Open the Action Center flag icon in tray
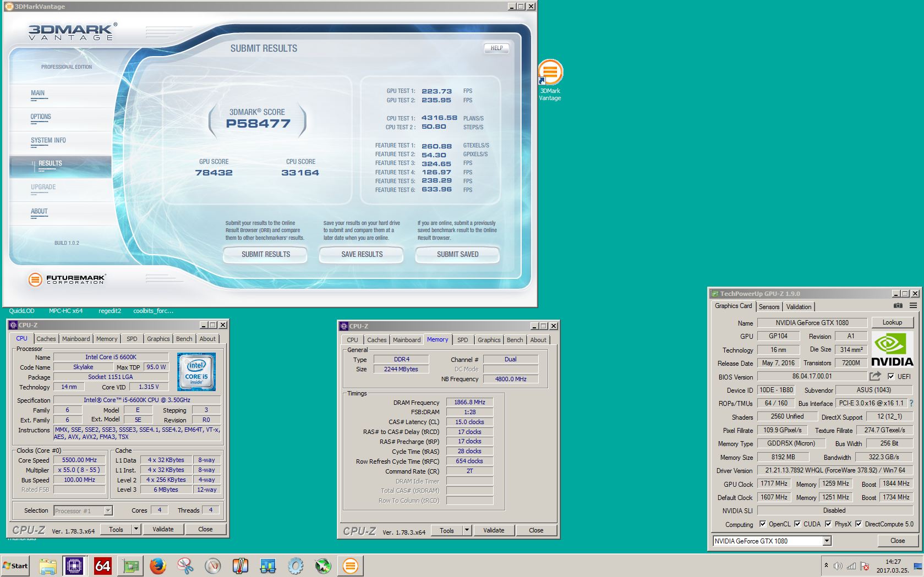924x577 pixels. [x=865, y=566]
